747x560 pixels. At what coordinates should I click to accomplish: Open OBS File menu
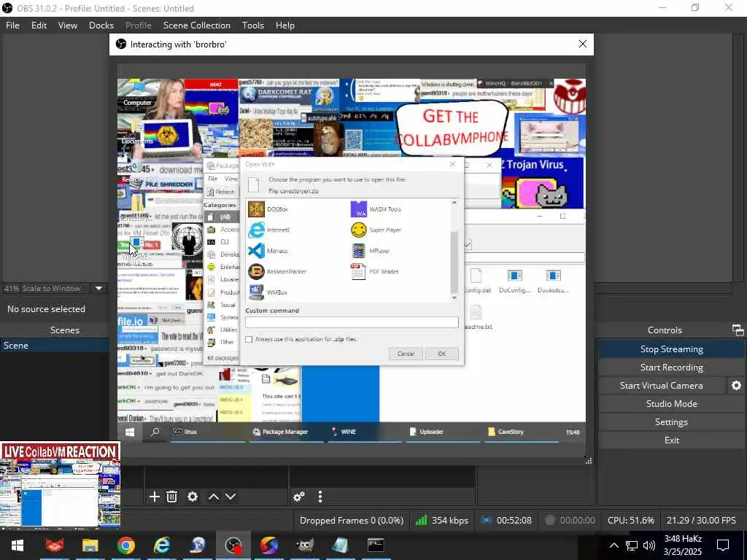coord(13,26)
